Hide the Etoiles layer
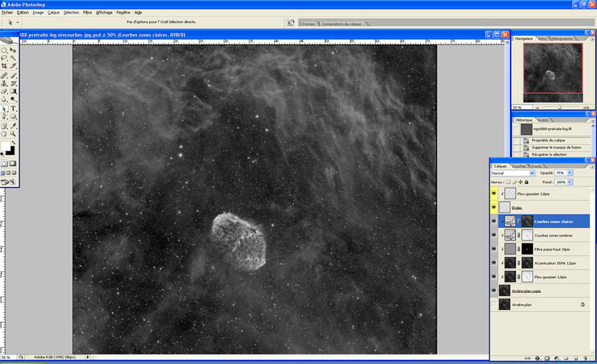The image size is (597, 364). click(493, 206)
